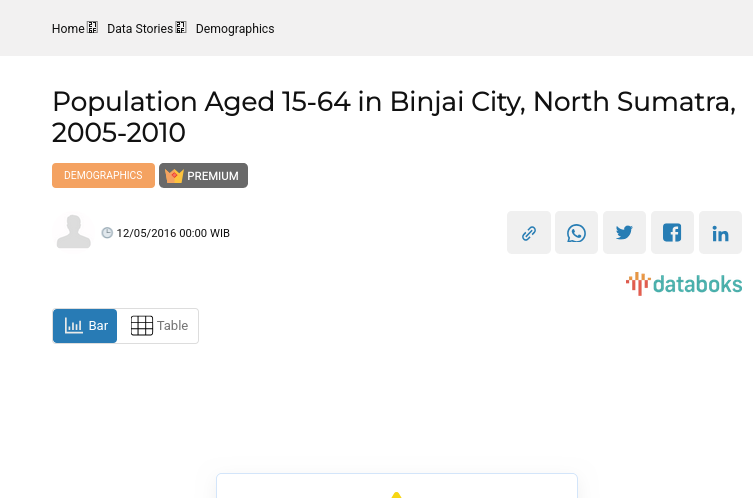Click the crown icon in the Premium badge
Image resolution: width=753 pixels, height=498 pixels.
pos(174,176)
